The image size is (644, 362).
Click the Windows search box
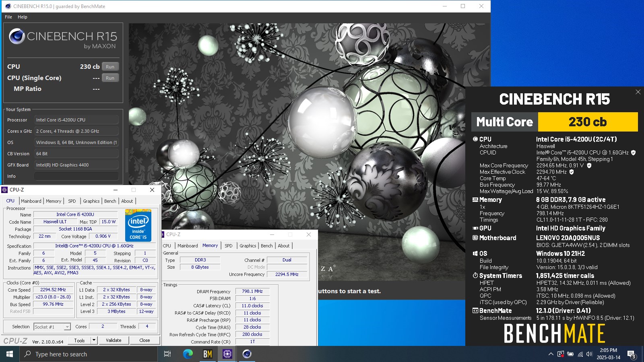(89, 354)
